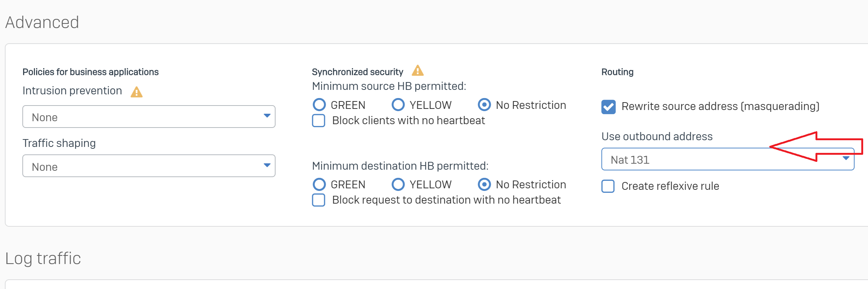Viewport: 868px width, 289px height.
Task: Check Block clients with no heartbeat
Action: pos(319,121)
